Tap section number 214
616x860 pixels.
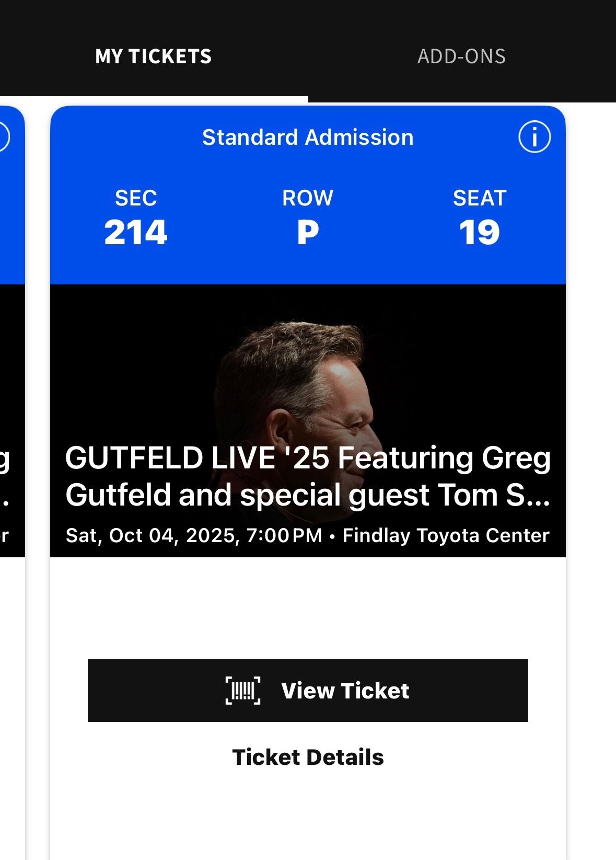[x=136, y=232]
